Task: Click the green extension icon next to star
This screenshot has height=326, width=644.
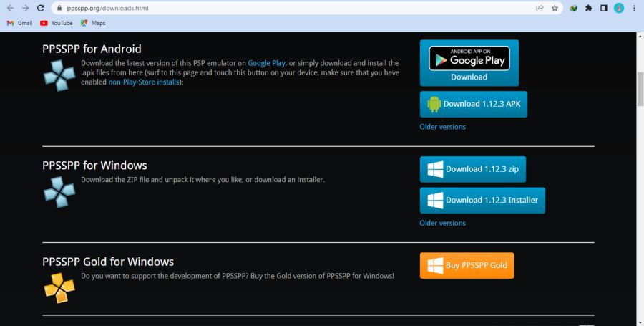Action: click(x=574, y=8)
